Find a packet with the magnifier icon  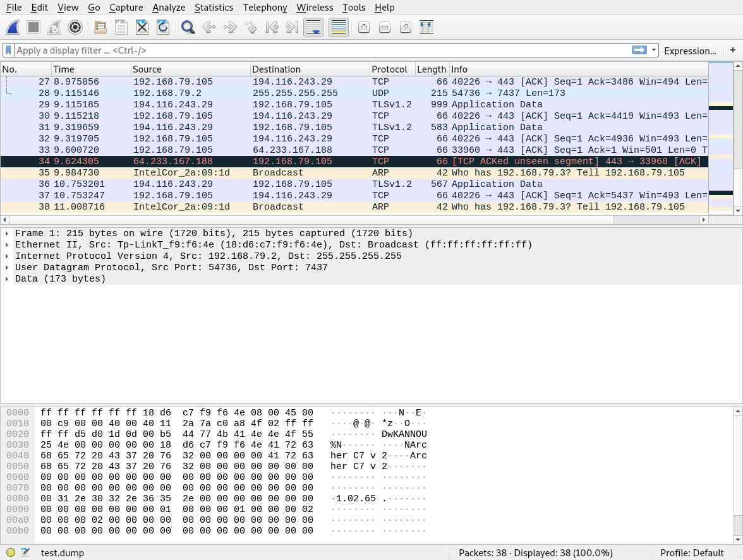pyautogui.click(x=188, y=27)
